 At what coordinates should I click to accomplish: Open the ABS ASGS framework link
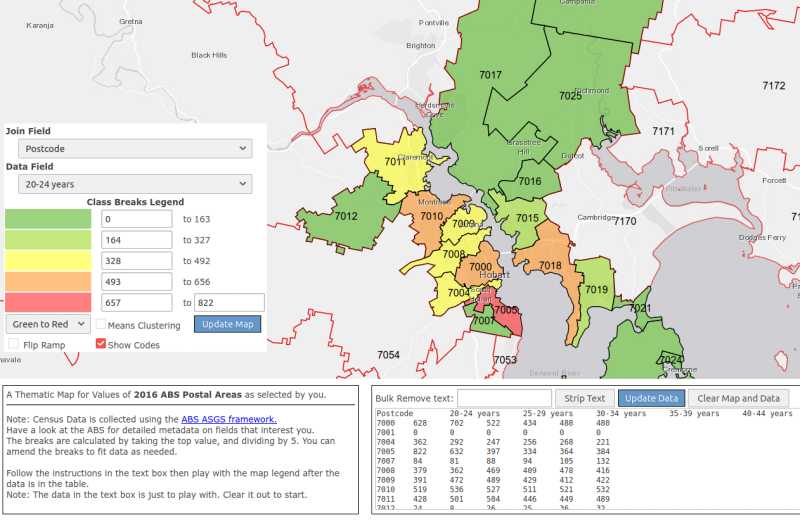229,419
